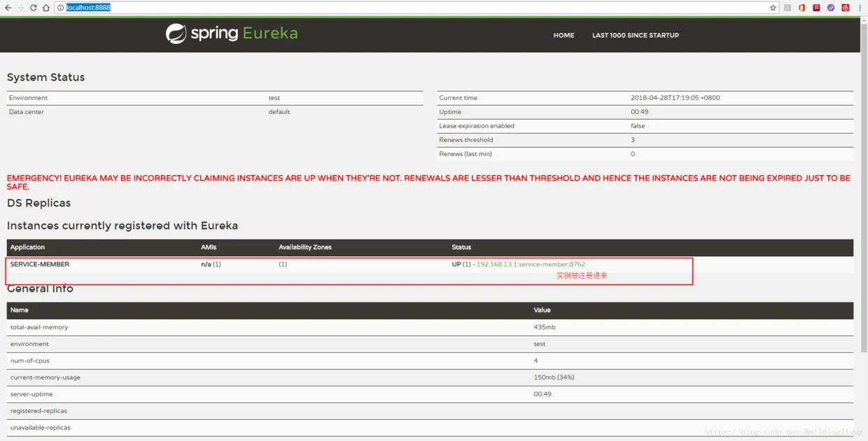Click the Lease expiration enabled label
The height and width of the screenshot is (441, 868).
[477, 126]
